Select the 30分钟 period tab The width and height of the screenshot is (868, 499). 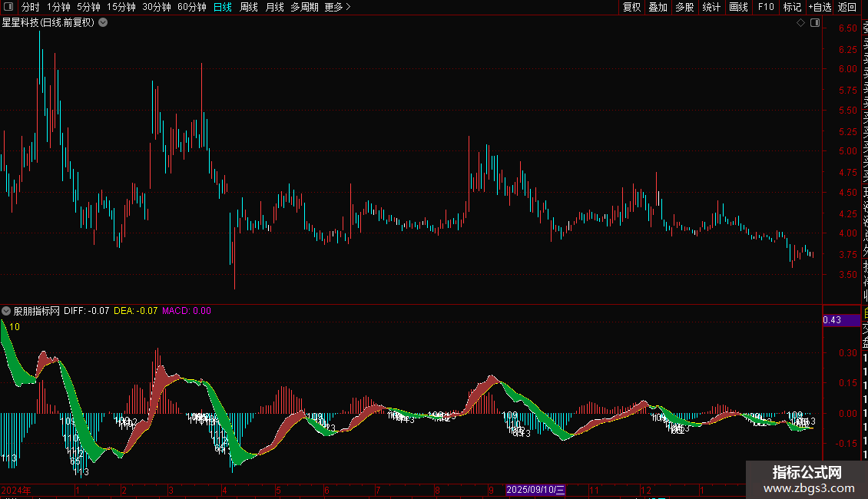(157, 7)
